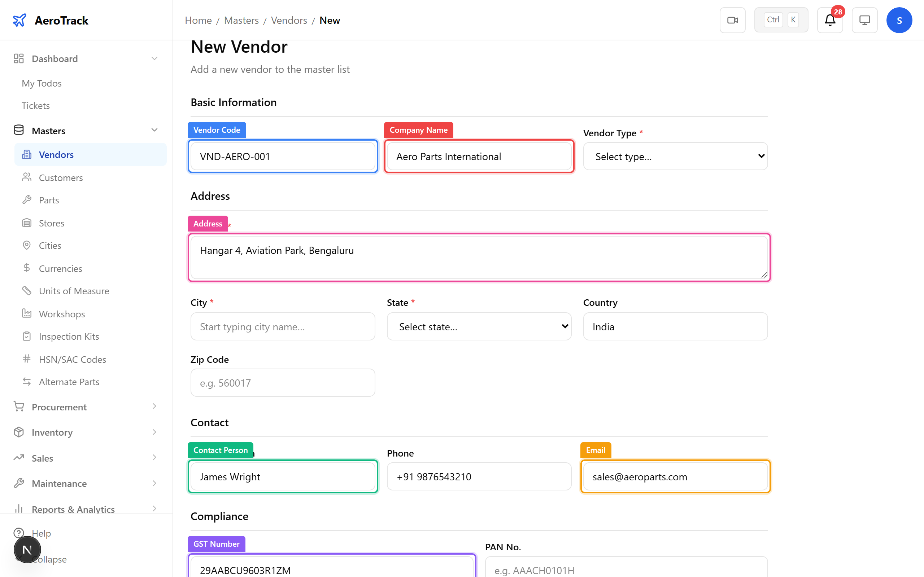Select Tickets in the sidebar

point(35,105)
